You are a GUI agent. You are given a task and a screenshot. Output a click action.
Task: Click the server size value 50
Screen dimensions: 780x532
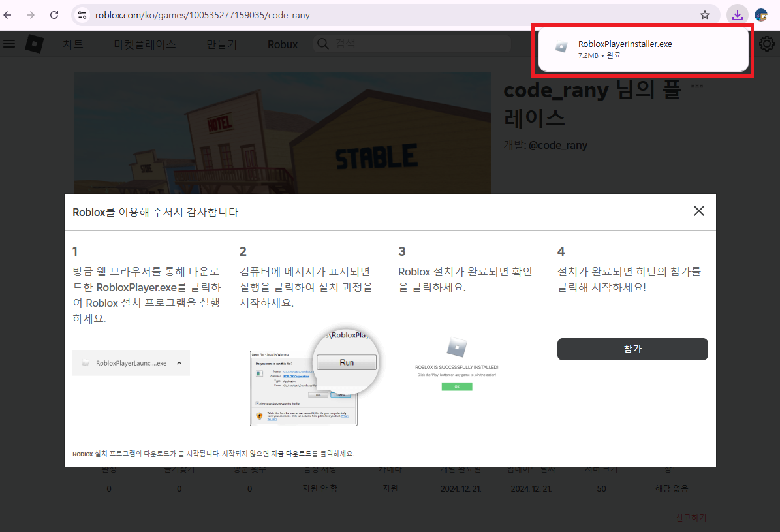pos(601,489)
